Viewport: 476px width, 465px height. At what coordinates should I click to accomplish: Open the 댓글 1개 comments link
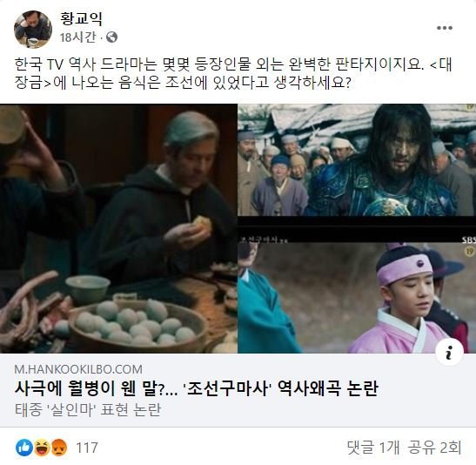tap(373, 448)
